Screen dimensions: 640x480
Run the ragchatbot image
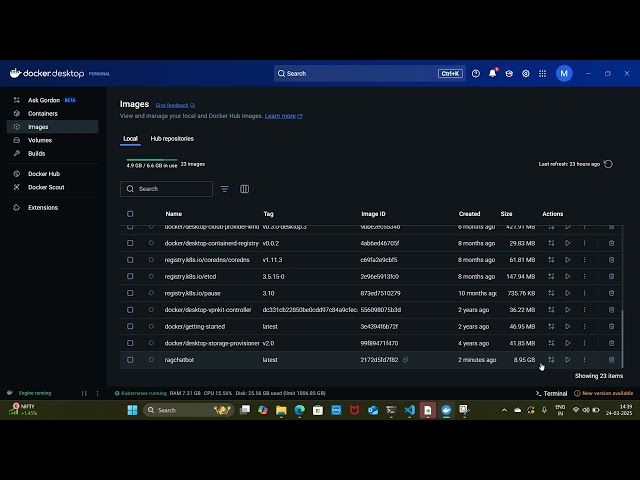(x=568, y=360)
